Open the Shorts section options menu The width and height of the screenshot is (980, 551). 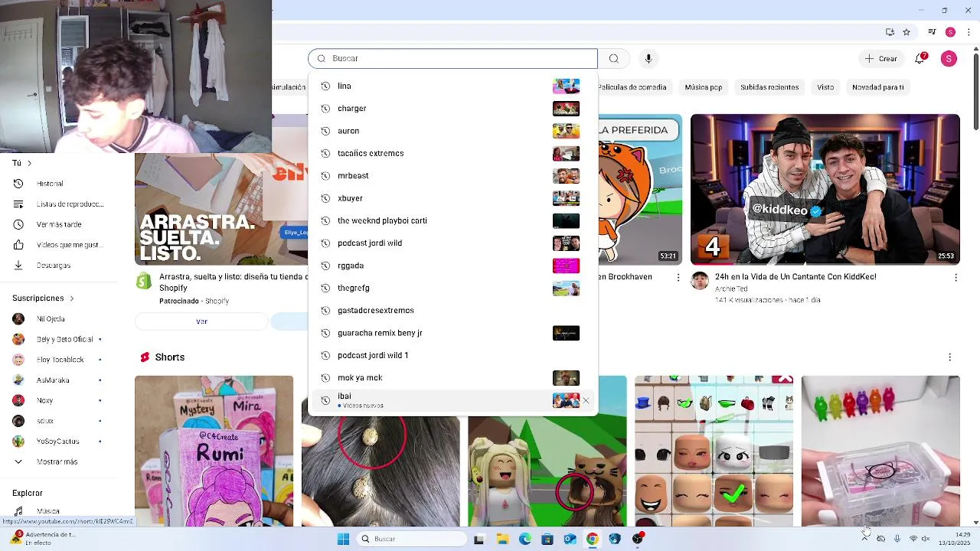point(949,357)
